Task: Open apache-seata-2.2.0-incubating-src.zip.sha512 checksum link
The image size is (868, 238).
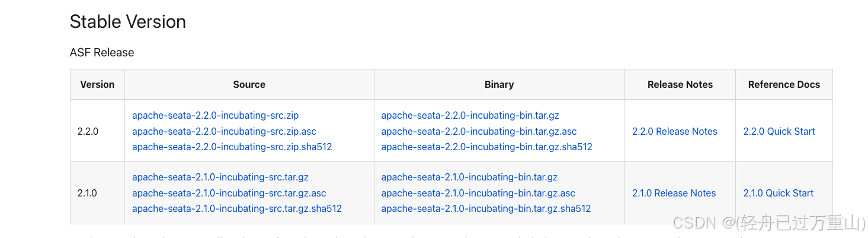Action: tap(232, 147)
